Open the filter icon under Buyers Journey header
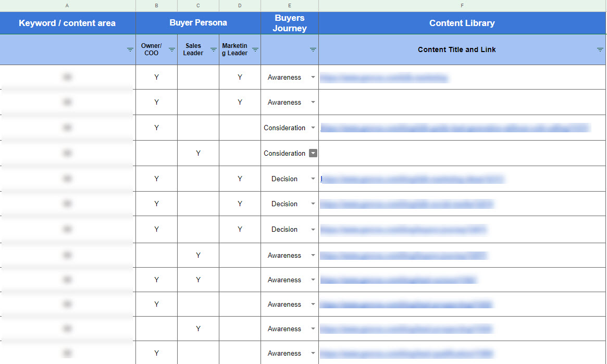Screen dimensions: 607x364 pyautogui.click(x=313, y=49)
